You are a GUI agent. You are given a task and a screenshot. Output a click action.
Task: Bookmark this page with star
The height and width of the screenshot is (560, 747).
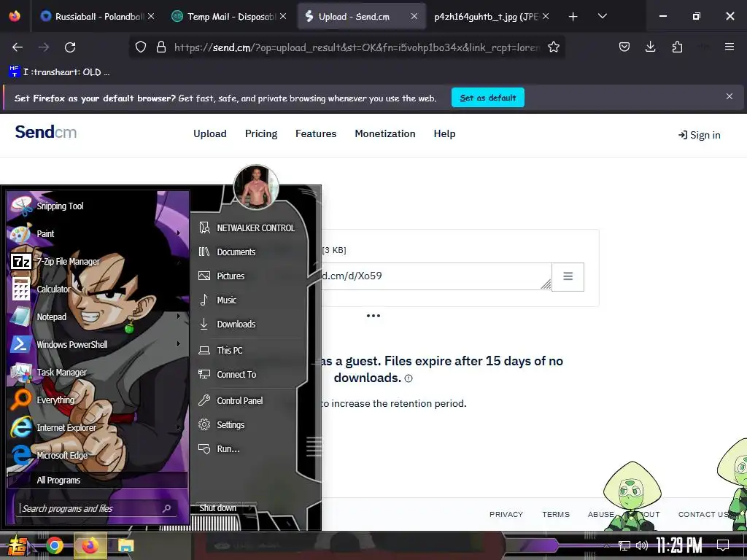pyautogui.click(x=554, y=47)
